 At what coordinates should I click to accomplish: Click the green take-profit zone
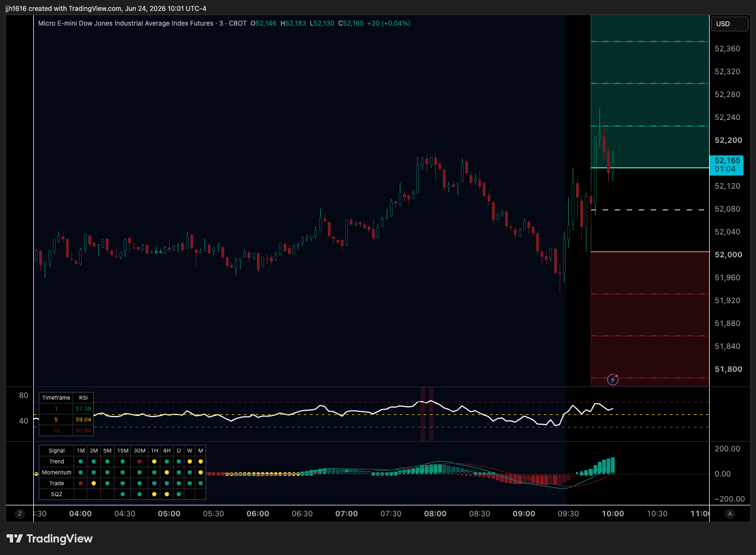[650, 92]
